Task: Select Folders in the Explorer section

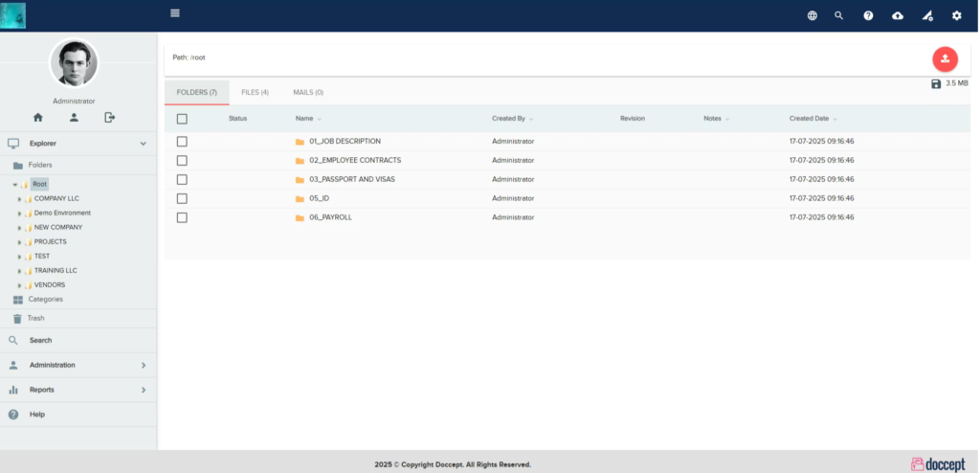Action: (x=78, y=166)
